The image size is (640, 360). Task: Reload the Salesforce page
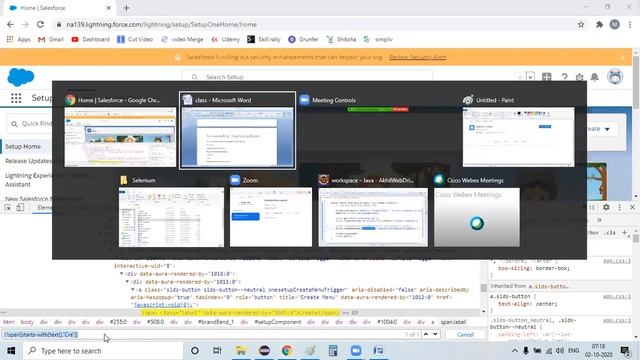coord(40,24)
